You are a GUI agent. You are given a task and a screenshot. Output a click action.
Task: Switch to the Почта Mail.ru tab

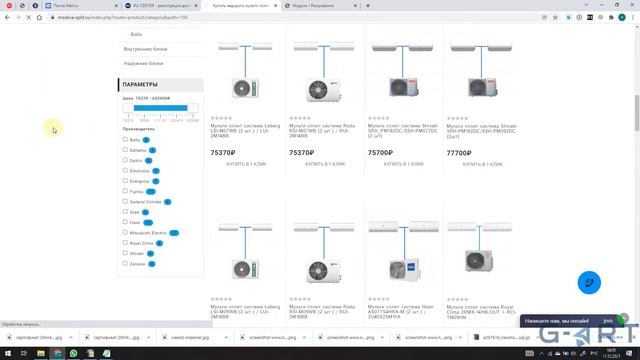[x=80, y=6]
